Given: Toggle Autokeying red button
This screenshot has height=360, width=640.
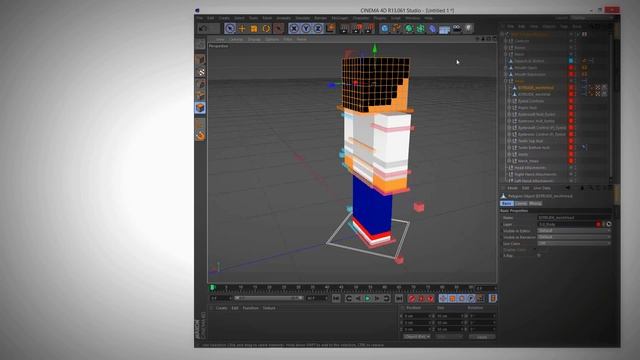Looking at the screenshot, I should [x=421, y=299].
